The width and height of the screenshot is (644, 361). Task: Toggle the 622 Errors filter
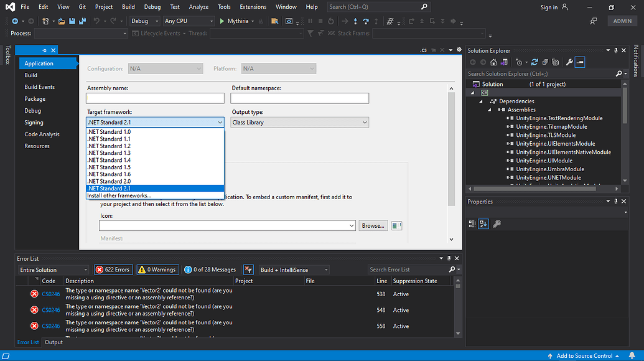click(x=113, y=270)
